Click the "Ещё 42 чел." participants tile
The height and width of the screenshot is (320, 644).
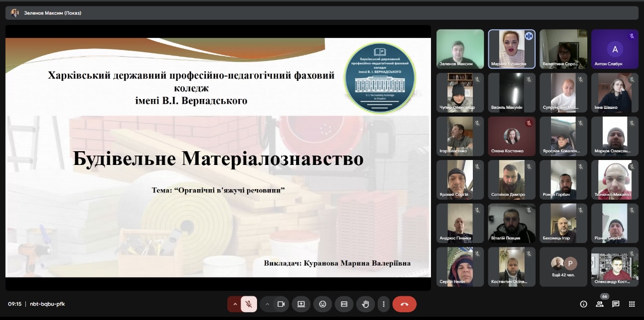pyautogui.click(x=563, y=267)
